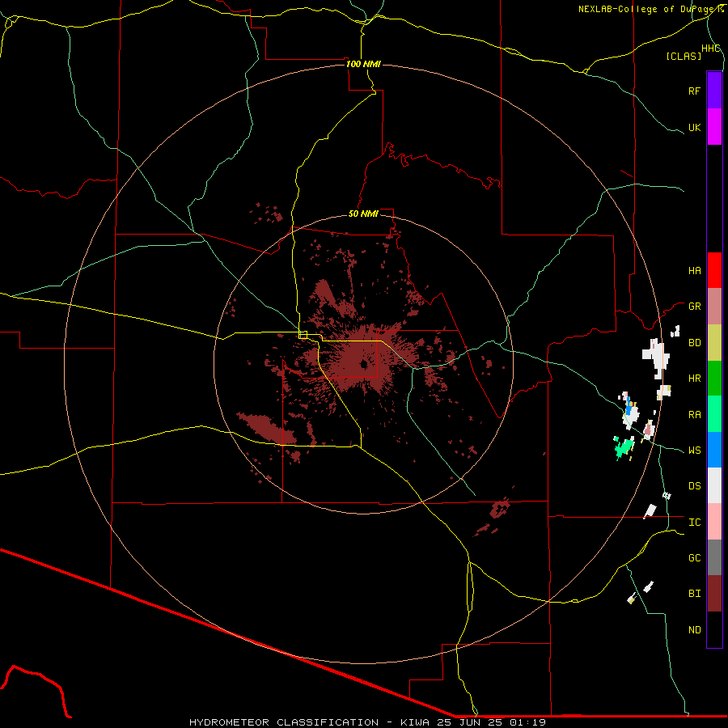728x728 pixels.
Task: Click the 100 NMI range ring label
Action: (363, 64)
